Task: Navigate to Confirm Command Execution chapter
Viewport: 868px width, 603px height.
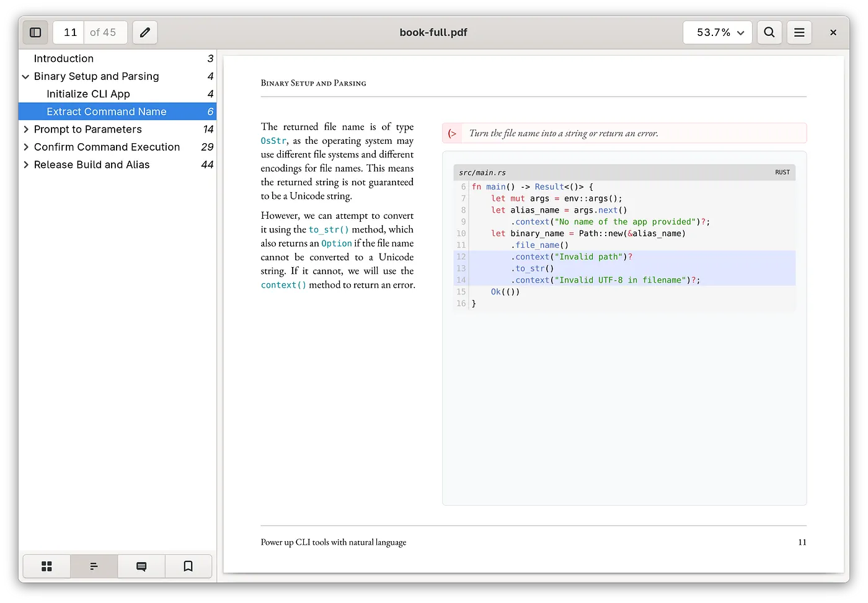Action: click(107, 147)
